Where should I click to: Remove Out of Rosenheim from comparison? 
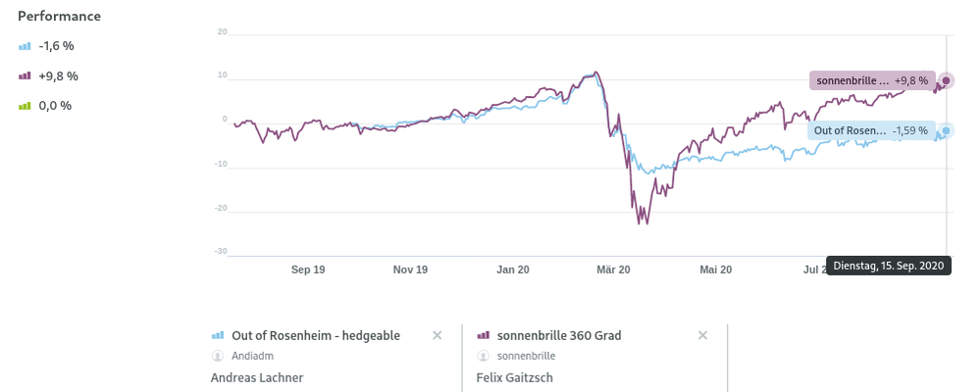[438, 335]
